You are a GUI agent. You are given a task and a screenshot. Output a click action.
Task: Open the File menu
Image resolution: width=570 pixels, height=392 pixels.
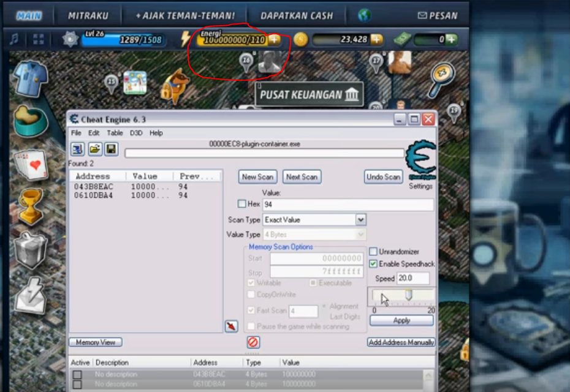[76, 133]
